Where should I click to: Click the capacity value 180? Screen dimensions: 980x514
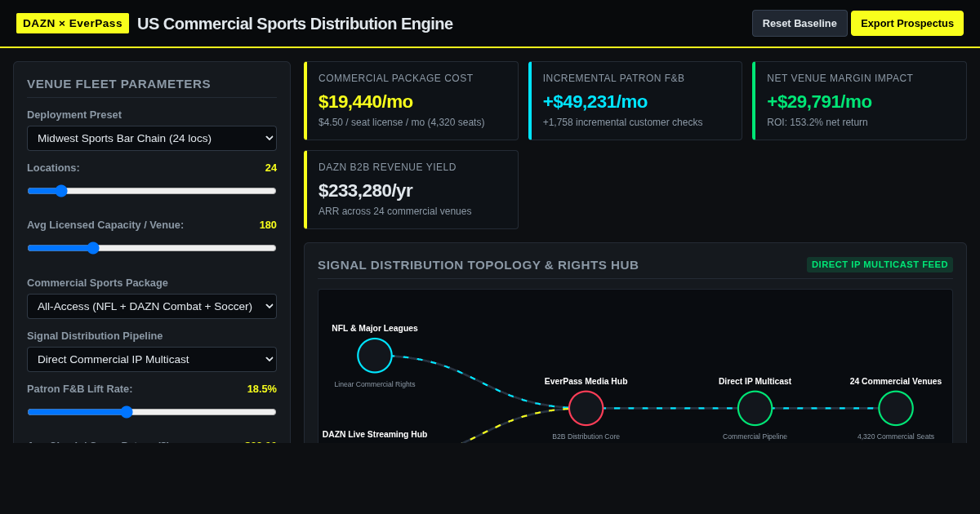tap(268, 225)
